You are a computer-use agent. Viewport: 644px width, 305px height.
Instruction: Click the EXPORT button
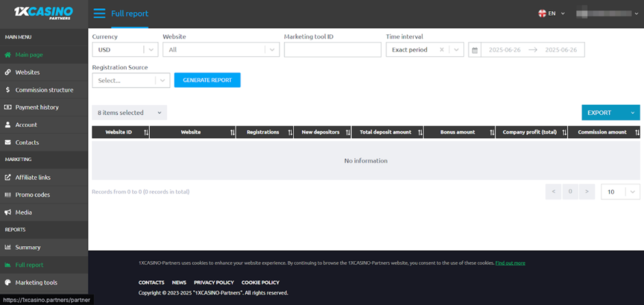600,112
